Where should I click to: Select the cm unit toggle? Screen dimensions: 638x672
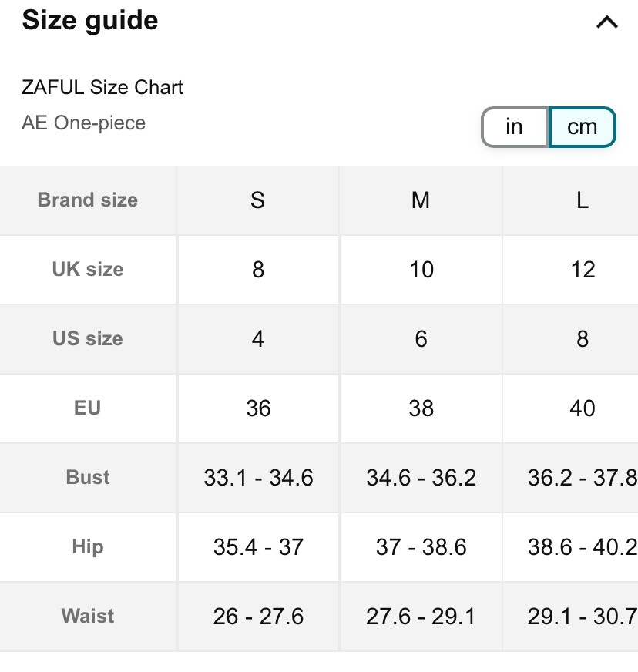pyautogui.click(x=582, y=127)
